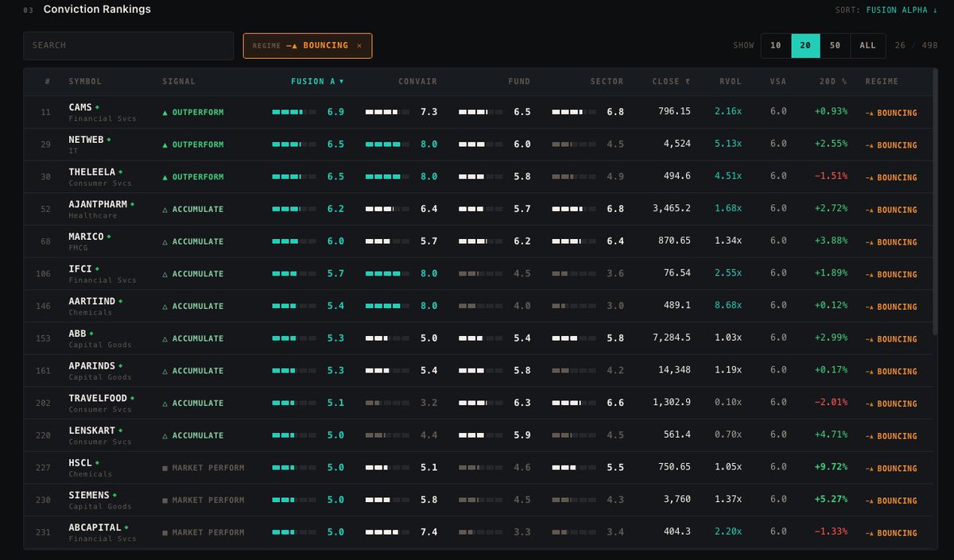954x560 pixels.
Task: Sort by FUND column header
Action: 519,81
